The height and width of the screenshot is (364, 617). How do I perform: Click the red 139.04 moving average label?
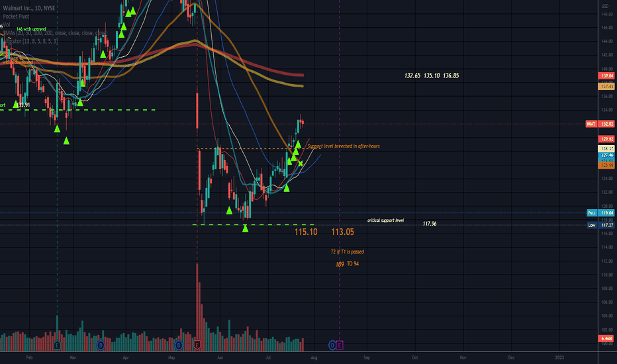coord(607,75)
